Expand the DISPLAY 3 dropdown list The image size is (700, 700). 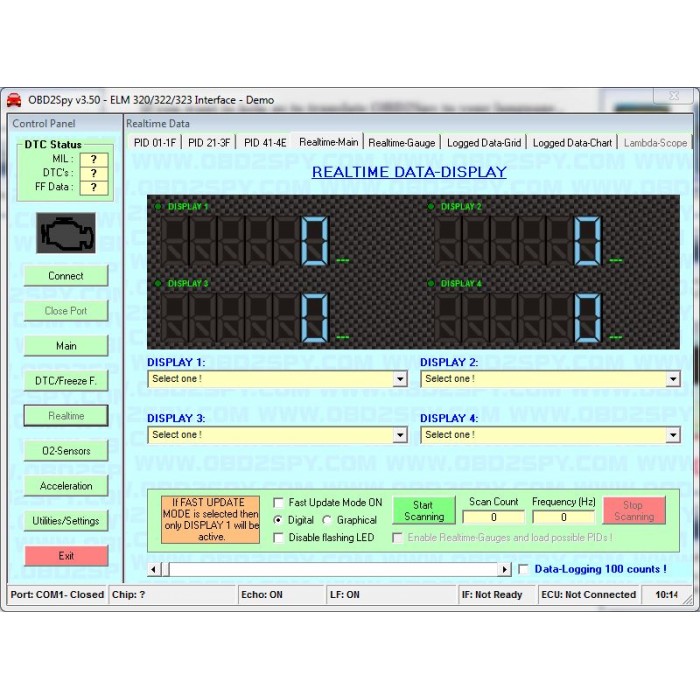point(400,436)
